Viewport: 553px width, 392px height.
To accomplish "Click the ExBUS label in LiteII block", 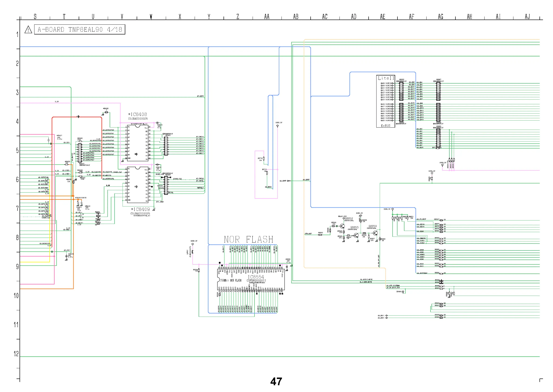I will (x=386, y=125).
